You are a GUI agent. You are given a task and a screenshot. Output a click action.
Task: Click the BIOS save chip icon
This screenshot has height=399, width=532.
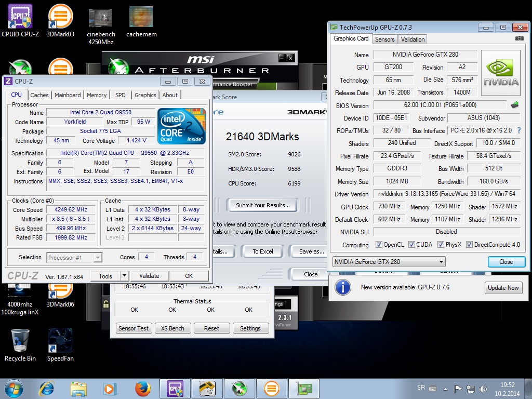pos(514,105)
